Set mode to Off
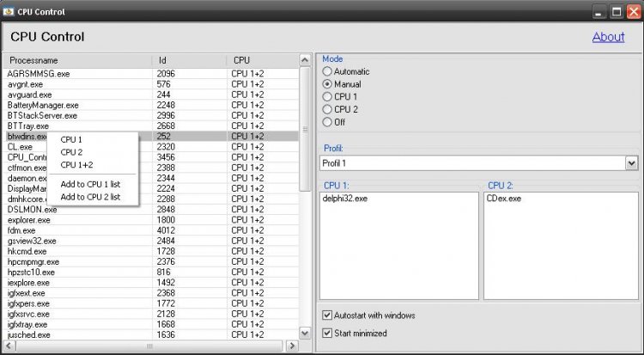Viewport: 644px width, 355px height. 327,122
